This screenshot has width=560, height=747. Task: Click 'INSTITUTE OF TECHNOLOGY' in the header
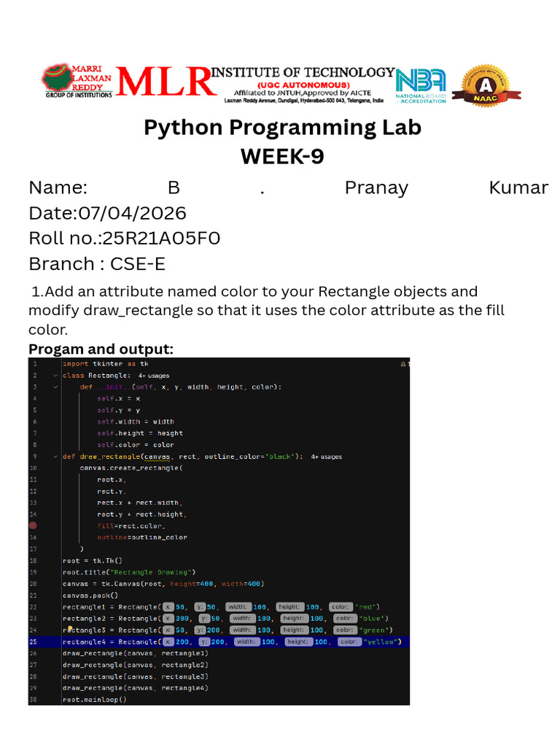tap(303, 72)
